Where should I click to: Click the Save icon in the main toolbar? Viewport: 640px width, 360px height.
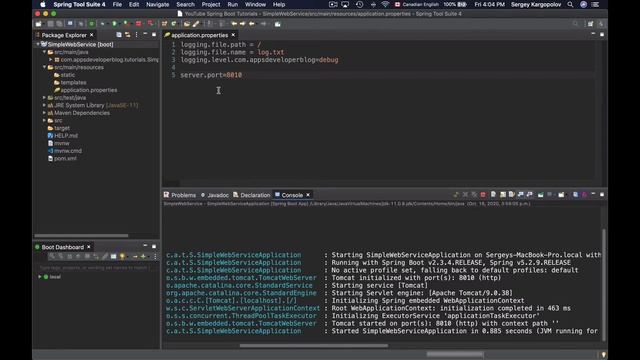point(51,24)
